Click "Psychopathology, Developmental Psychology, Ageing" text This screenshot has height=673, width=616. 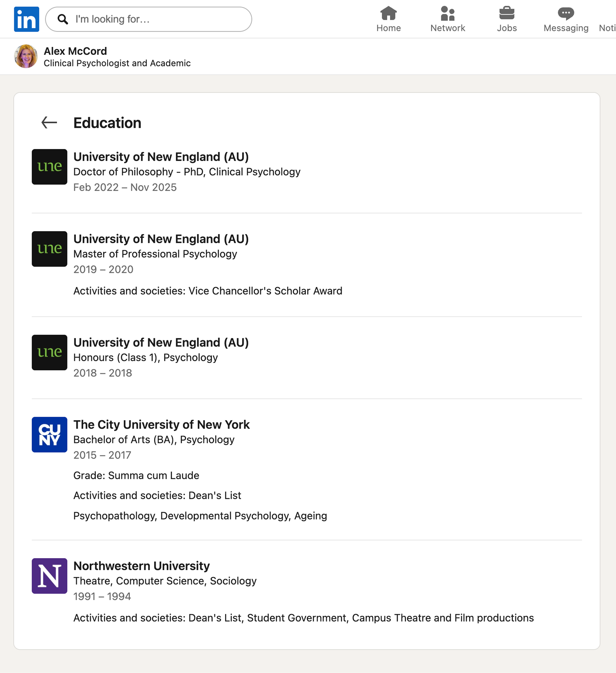[200, 516]
